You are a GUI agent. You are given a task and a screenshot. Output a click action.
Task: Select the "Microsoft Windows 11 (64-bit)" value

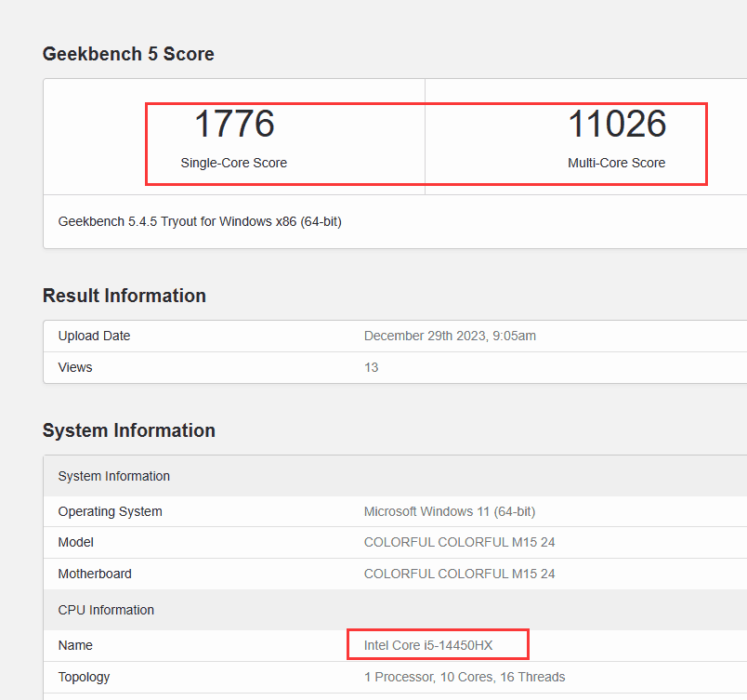(450, 512)
